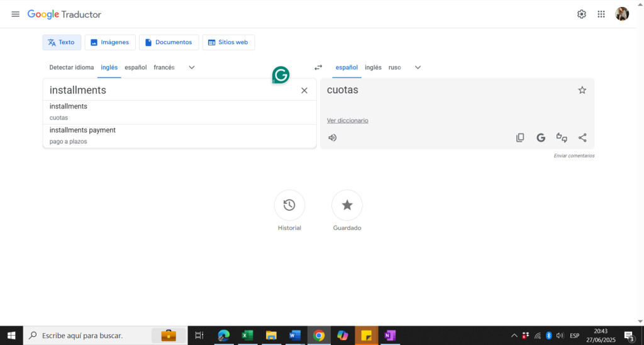The image size is (644, 345).
Task: Open the Windows Start menu
Action: click(11, 336)
